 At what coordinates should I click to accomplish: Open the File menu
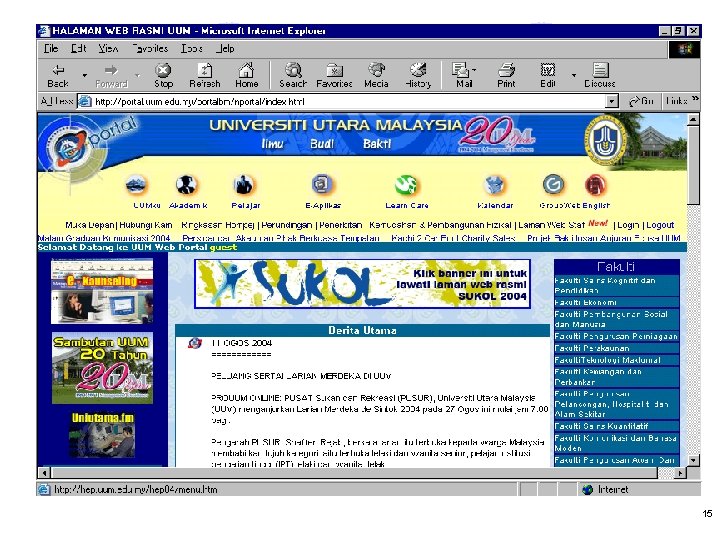(51, 48)
